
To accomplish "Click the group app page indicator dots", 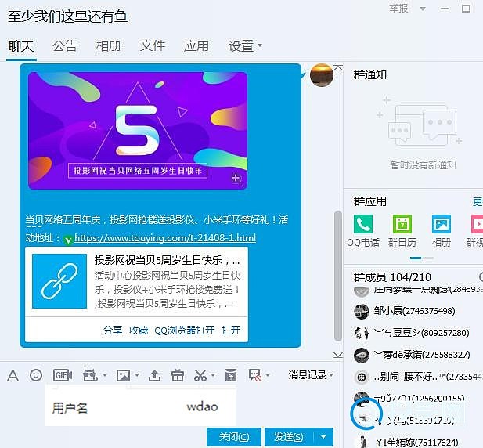I will coord(422,258).
